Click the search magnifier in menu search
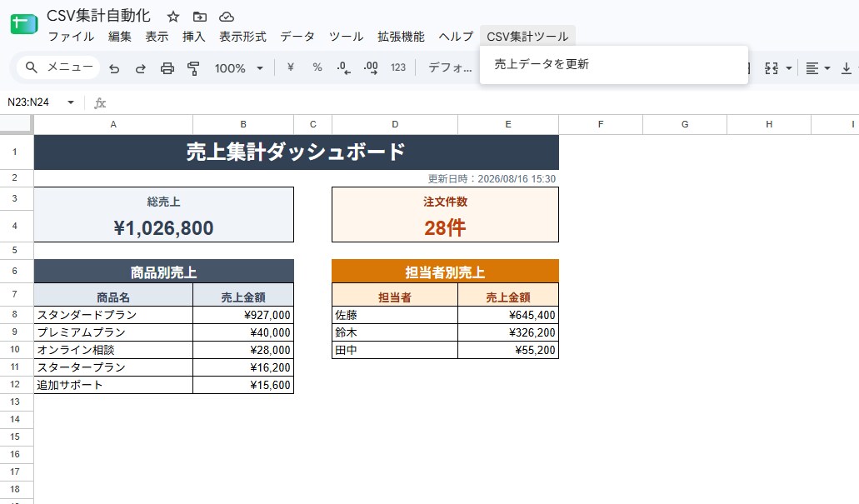Screen dimensions: 859x504 (31, 67)
